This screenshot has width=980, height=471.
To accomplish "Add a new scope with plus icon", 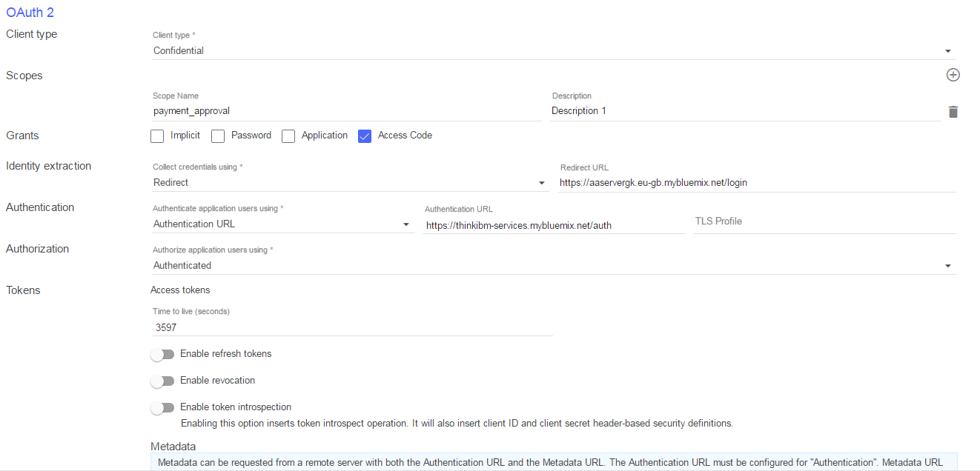I will tap(953, 75).
